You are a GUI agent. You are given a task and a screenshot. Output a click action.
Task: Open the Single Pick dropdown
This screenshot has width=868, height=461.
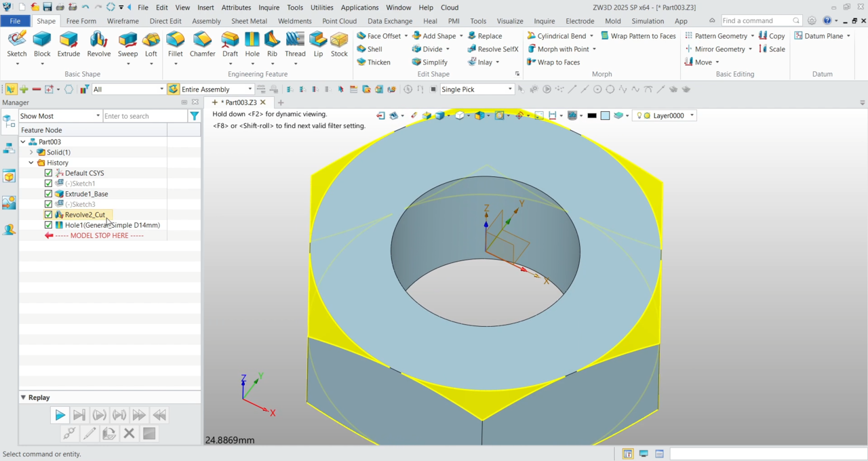510,89
